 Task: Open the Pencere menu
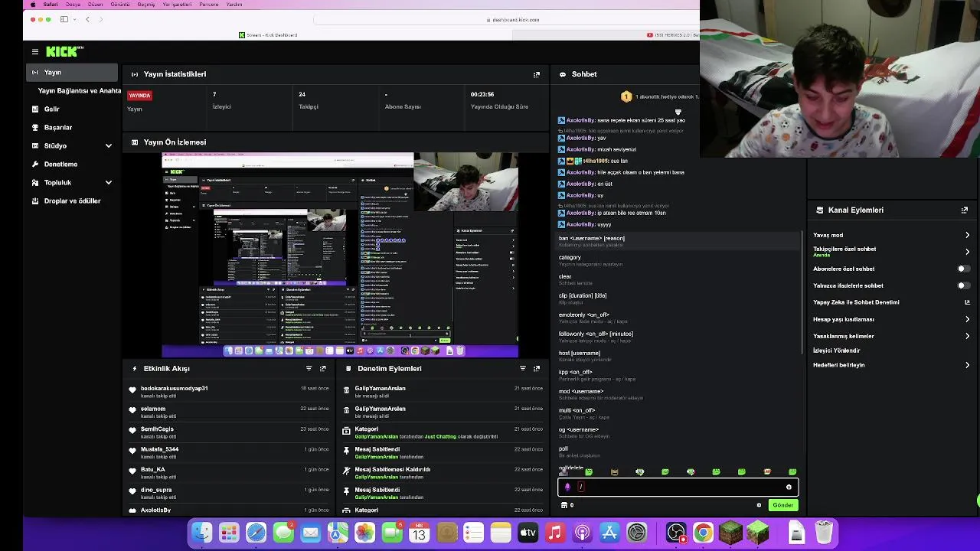208,5
